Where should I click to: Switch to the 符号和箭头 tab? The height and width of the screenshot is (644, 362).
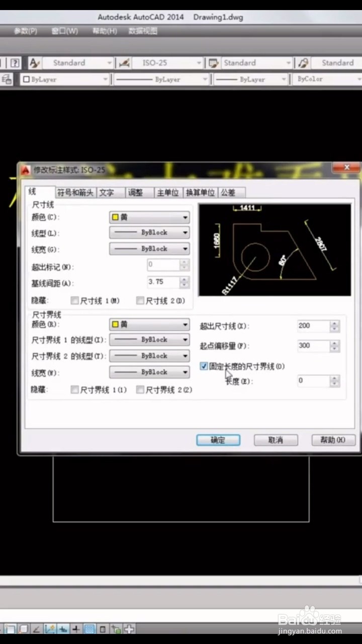(x=75, y=192)
